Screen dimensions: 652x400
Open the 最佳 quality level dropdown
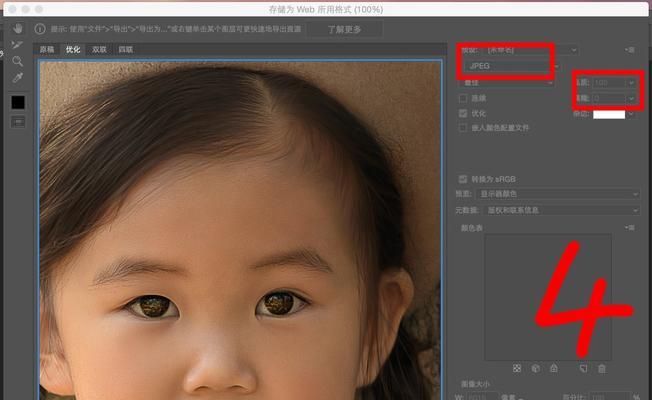click(506, 83)
